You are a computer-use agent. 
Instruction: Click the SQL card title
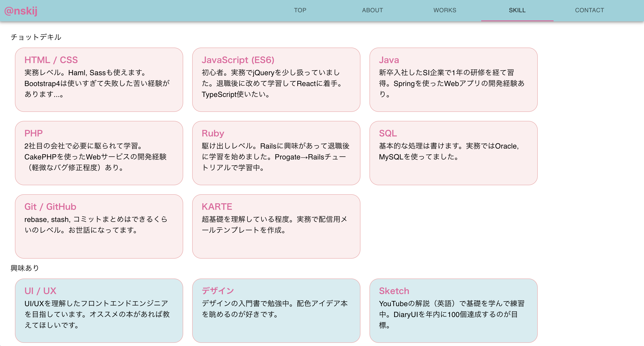click(x=388, y=133)
